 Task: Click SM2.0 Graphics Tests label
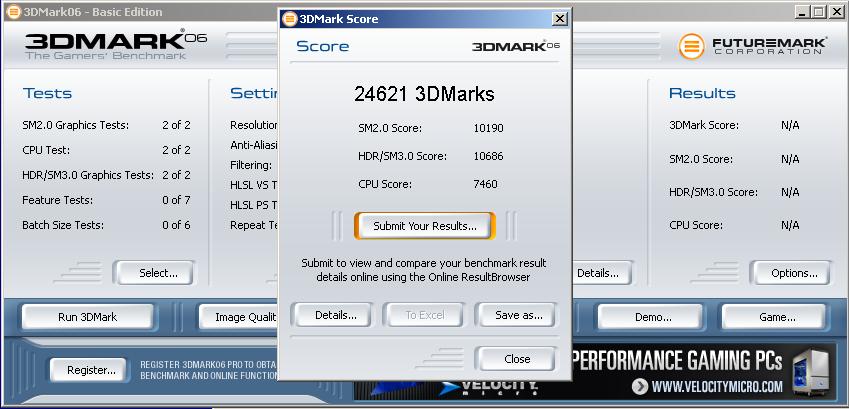coord(76,126)
